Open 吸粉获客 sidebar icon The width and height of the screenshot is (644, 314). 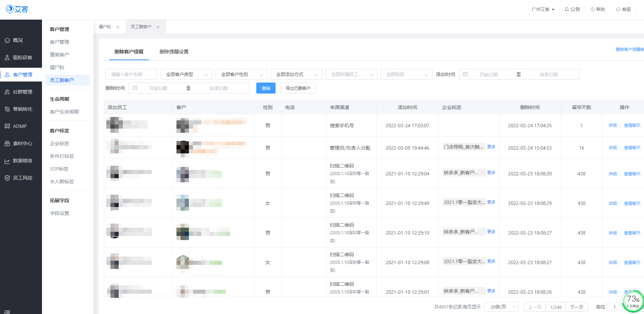[x=7, y=57]
